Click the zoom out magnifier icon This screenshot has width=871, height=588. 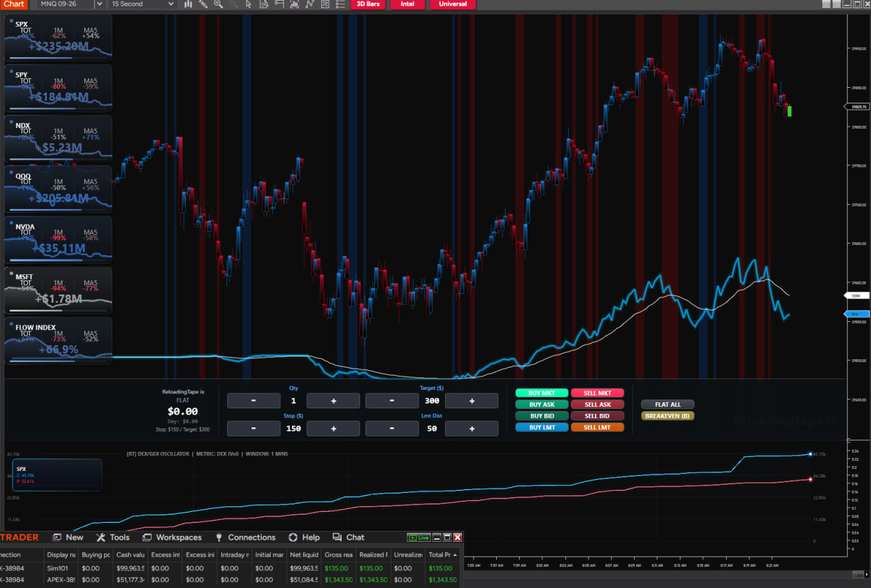[x=233, y=4]
